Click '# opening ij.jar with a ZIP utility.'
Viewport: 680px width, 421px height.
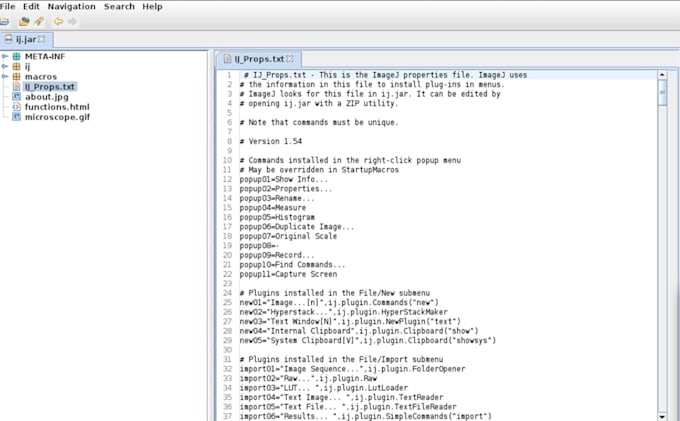pyautogui.click(x=319, y=104)
